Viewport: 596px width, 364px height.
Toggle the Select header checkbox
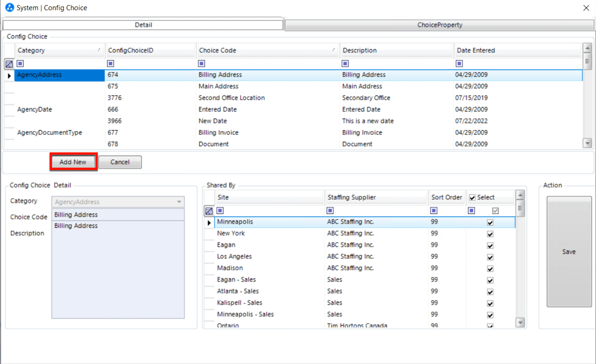[472, 198]
